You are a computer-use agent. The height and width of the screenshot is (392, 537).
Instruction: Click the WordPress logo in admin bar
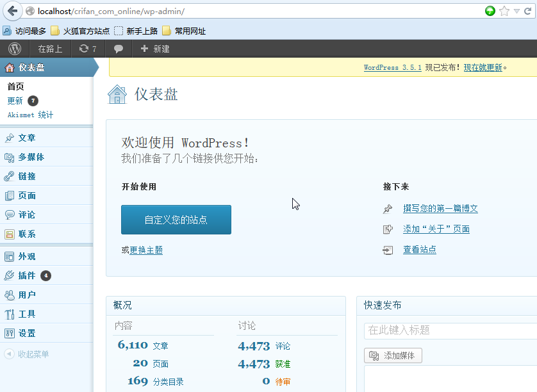pyautogui.click(x=15, y=49)
